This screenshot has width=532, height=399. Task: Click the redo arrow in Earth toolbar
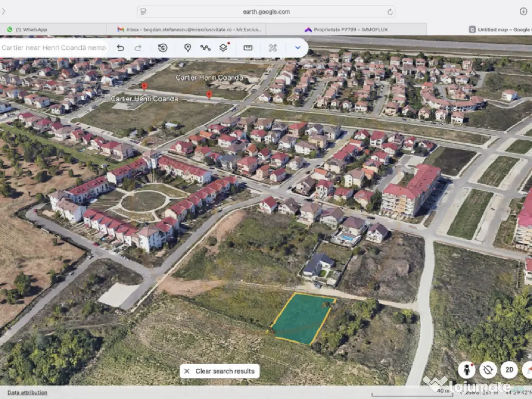pyautogui.click(x=138, y=48)
